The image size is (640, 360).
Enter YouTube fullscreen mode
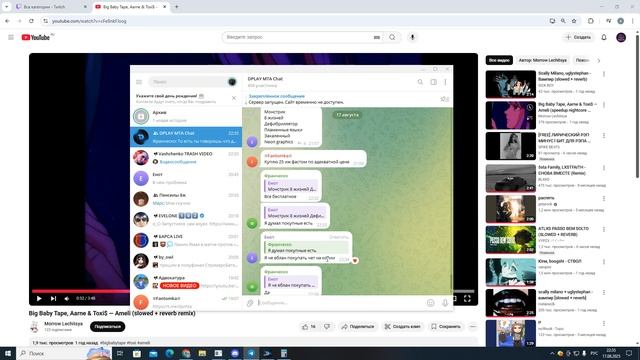467,298
